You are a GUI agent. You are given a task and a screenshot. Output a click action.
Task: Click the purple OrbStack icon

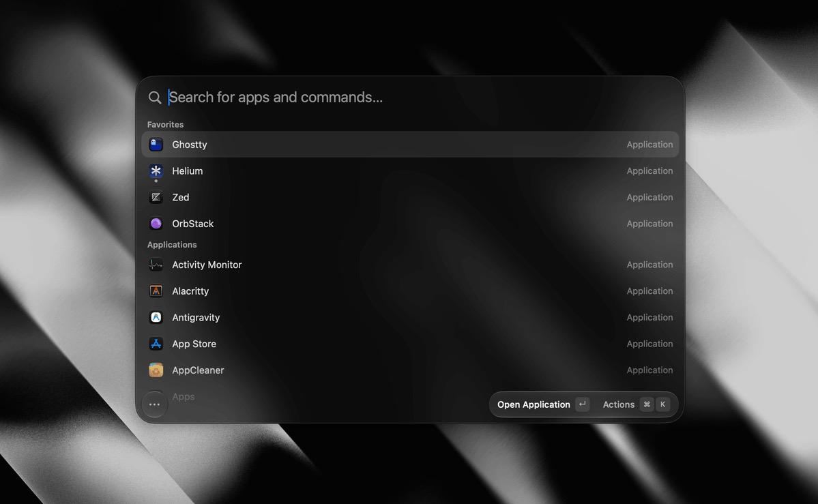pyautogui.click(x=156, y=223)
